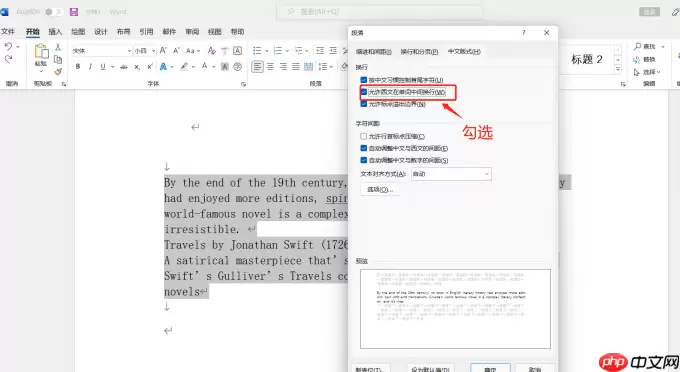Switch to the 设计 ribbon tab
The image size is (680, 372).
pyautogui.click(x=101, y=32)
